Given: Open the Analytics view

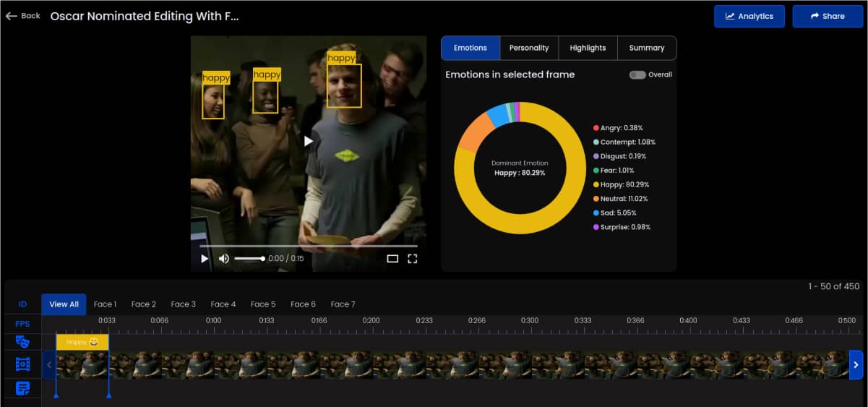Looking at the screenshot, I should (x=749, y=16).
